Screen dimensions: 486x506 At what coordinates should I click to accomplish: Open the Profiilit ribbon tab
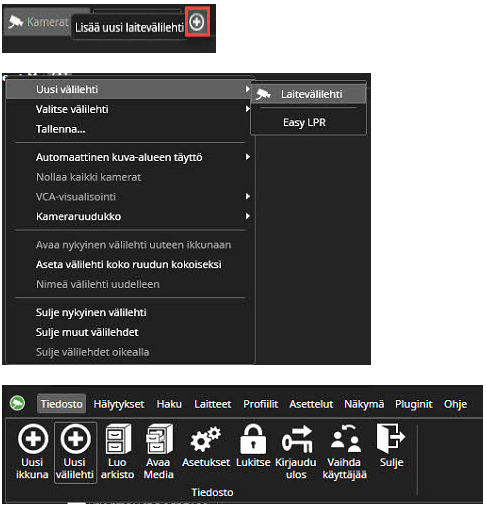260,404
